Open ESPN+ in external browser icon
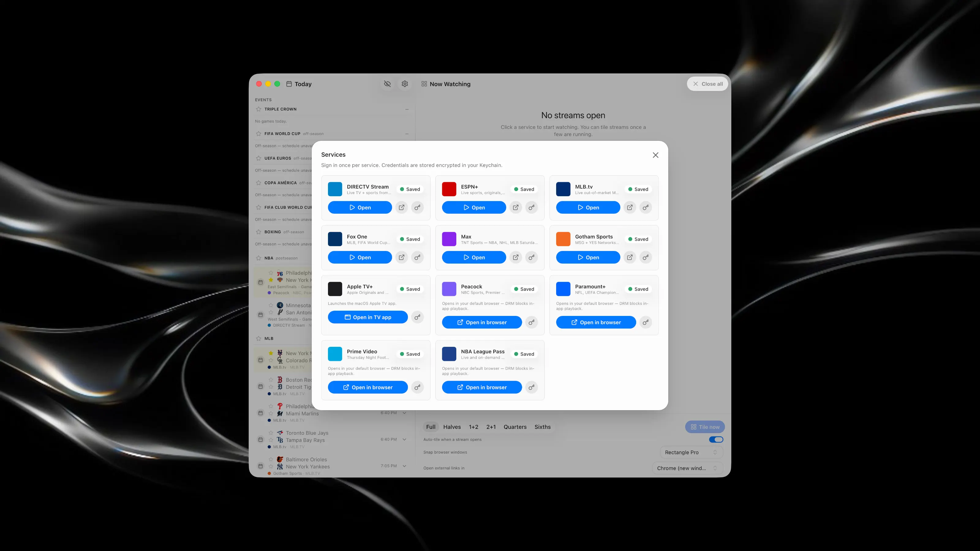980x551 pixels. [x=515, y=207]
